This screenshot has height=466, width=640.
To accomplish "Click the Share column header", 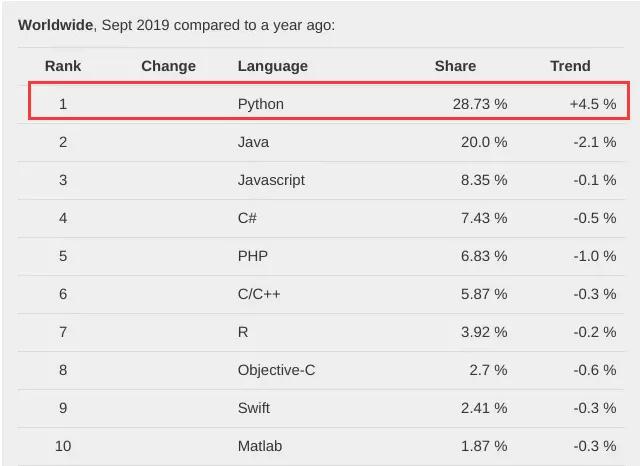I will pos(455,66).
